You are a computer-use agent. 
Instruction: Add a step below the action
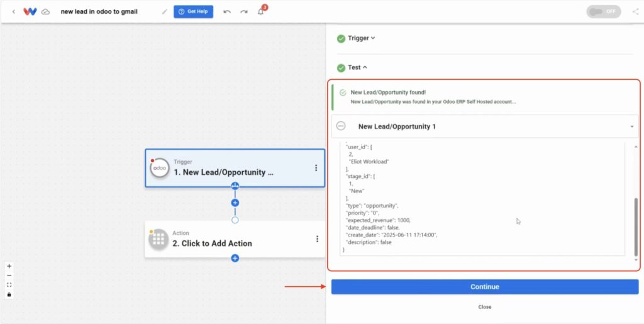235,259
